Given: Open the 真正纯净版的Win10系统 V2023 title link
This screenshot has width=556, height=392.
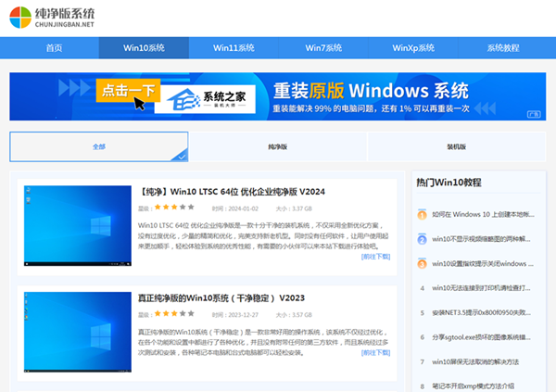Looking at the screenshot, I should (221, 298).
